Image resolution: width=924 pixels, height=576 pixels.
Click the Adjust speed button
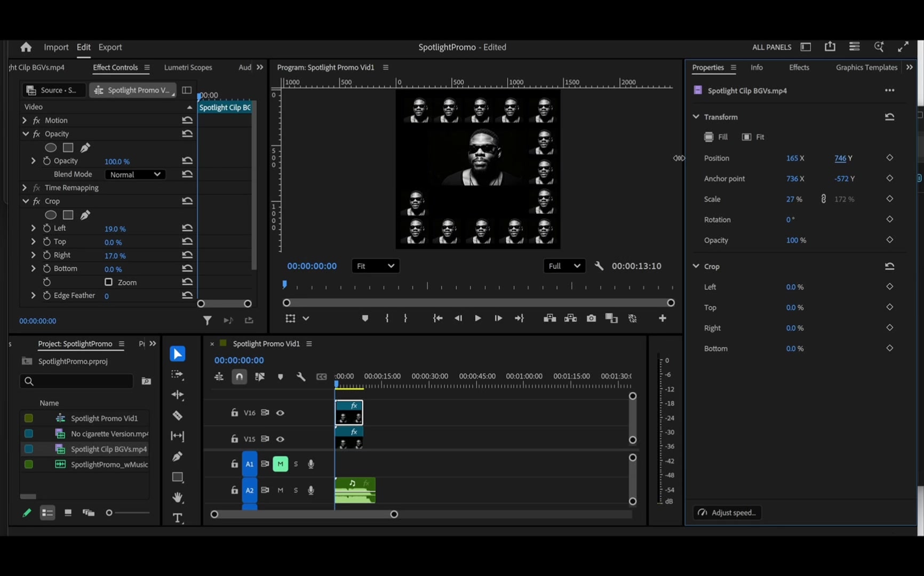coord(727,513)
